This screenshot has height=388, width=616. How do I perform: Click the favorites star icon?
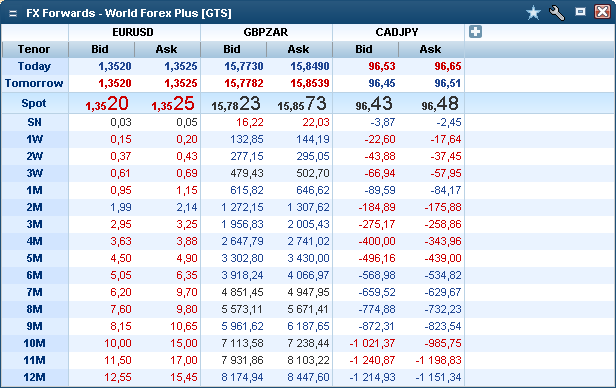533,13
